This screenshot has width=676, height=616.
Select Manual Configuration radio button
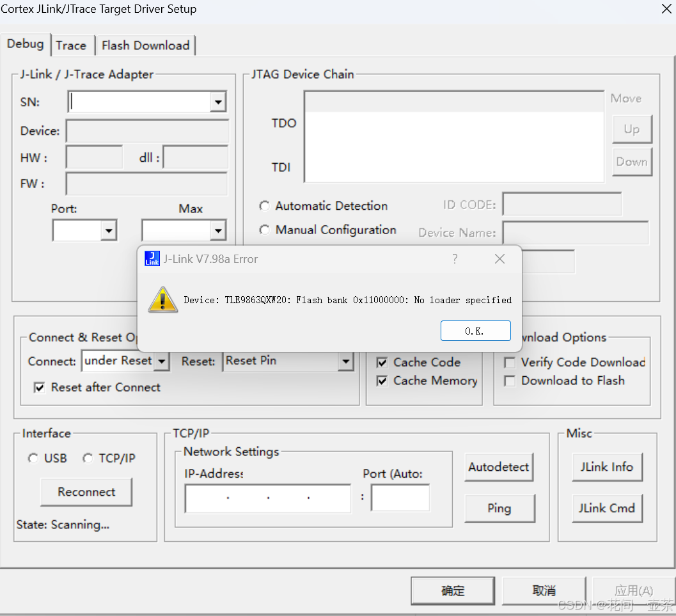pos(264,230)
